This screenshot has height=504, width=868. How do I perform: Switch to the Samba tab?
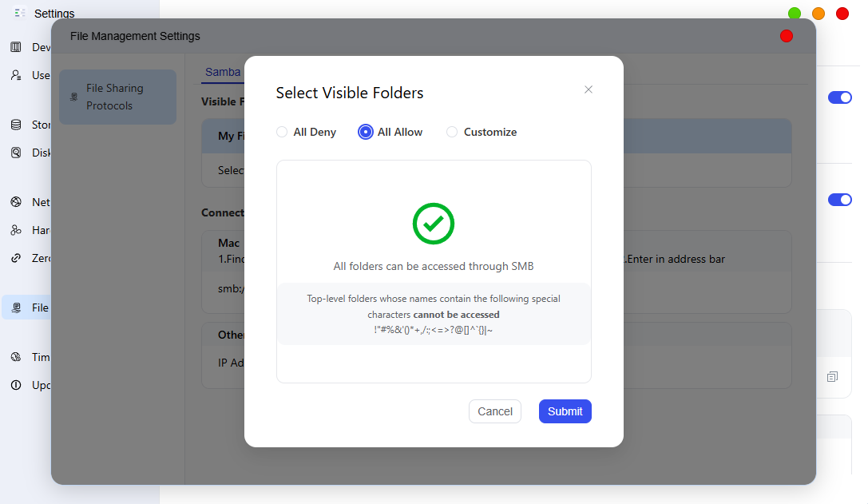click(223, 72)
